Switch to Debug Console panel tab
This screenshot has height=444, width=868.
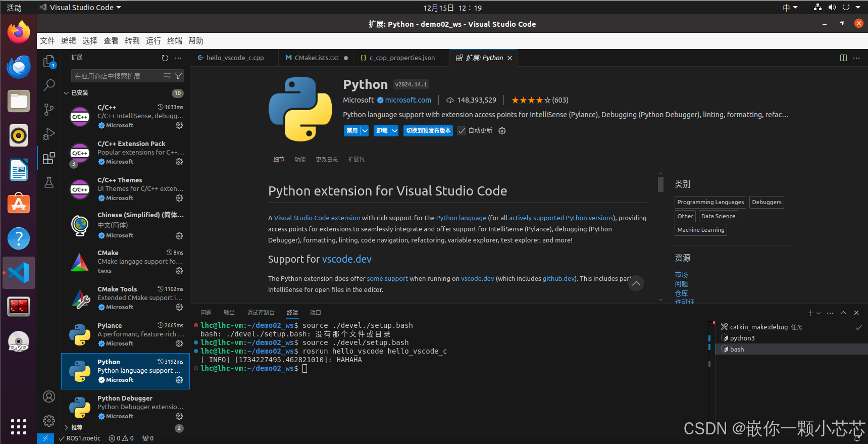[261, 313]
